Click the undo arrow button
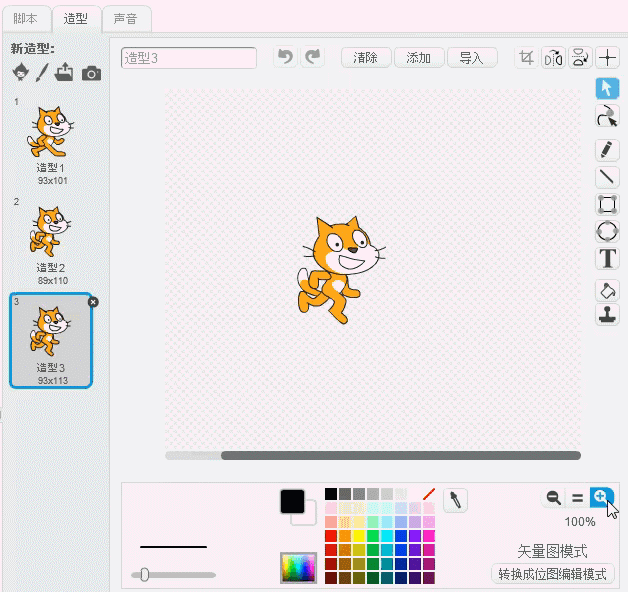The image size is (628, 592). 285,57
